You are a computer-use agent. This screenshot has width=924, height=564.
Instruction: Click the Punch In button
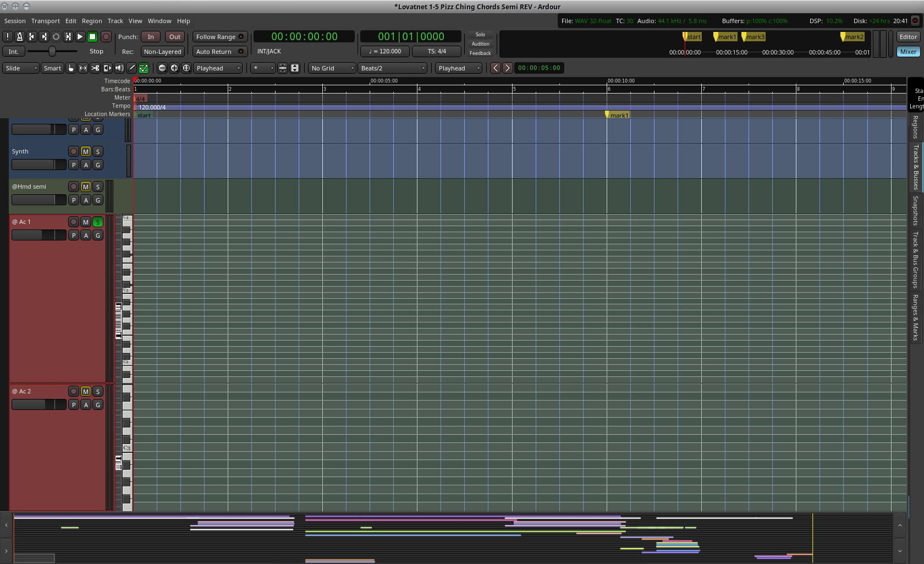151,37
